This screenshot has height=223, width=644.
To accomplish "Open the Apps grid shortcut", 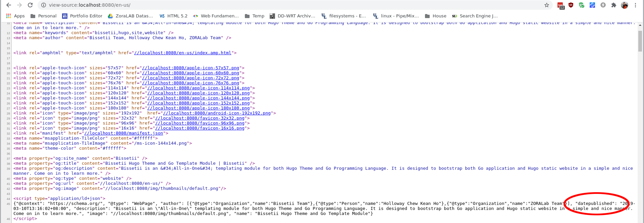I will (x=15, y=16).
